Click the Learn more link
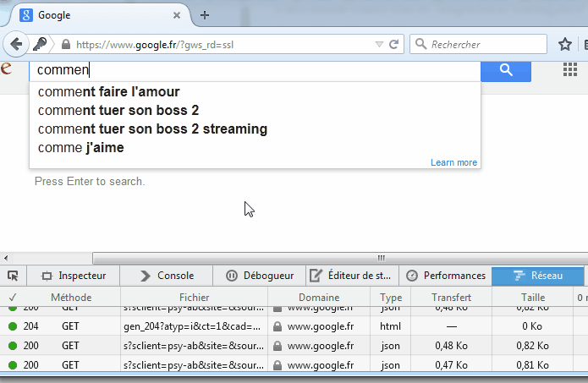This screenshot has width=588, height=383. 453,162
